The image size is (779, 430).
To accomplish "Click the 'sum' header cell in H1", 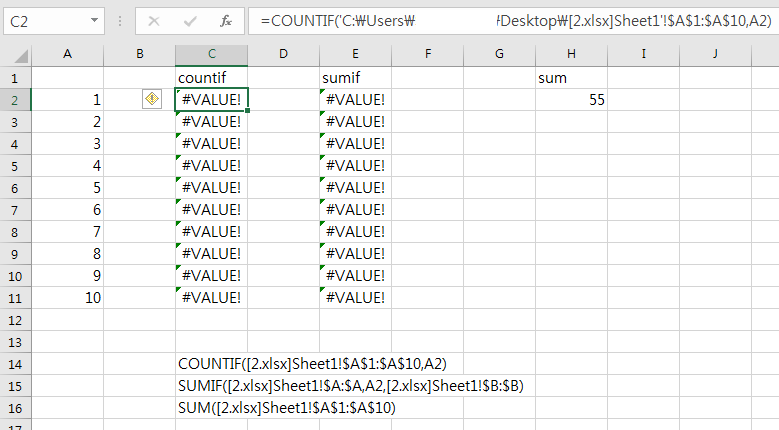I will pos(571,77).
